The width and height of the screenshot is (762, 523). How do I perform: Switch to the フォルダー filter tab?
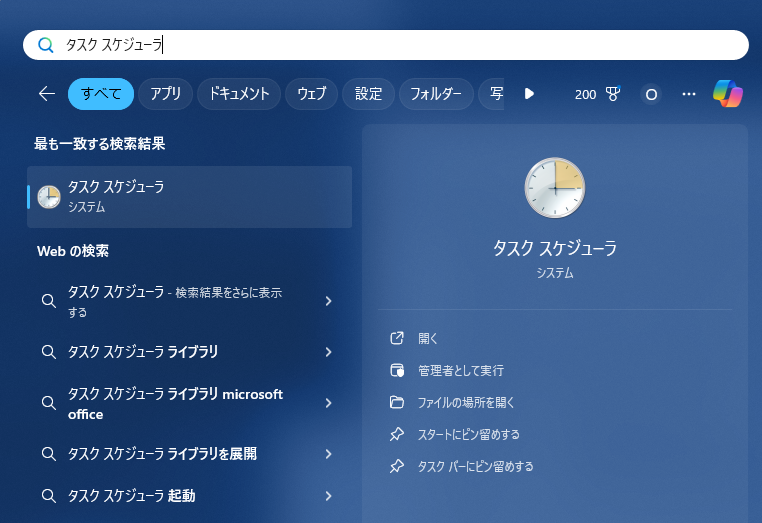point(436,93)
